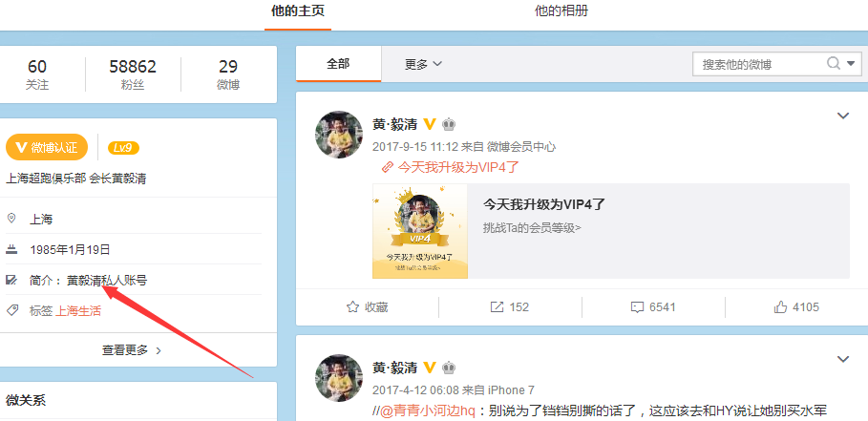The width and height of the screenshot is (868, 421).
Task: Click the thumbs-up like icon showing 4105
Action: 781,306
